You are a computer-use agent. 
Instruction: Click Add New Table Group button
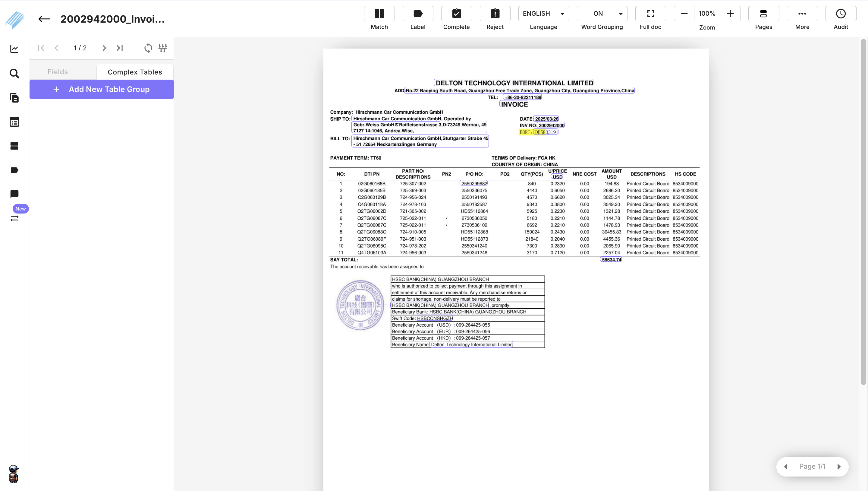pos(102,89)
